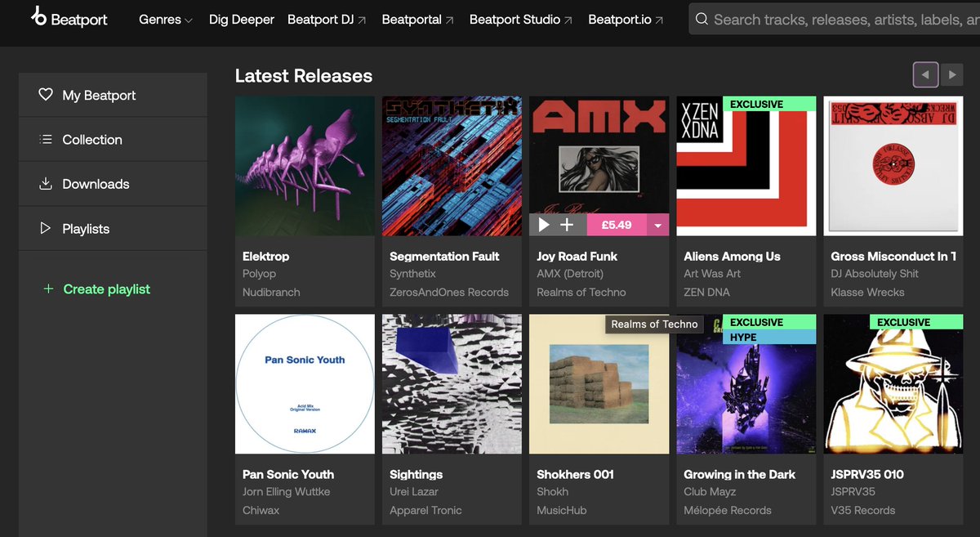Screen dimensions: 980x537
Task: Open the Sightings cover artwork
Action: click(x=452, y=384)
